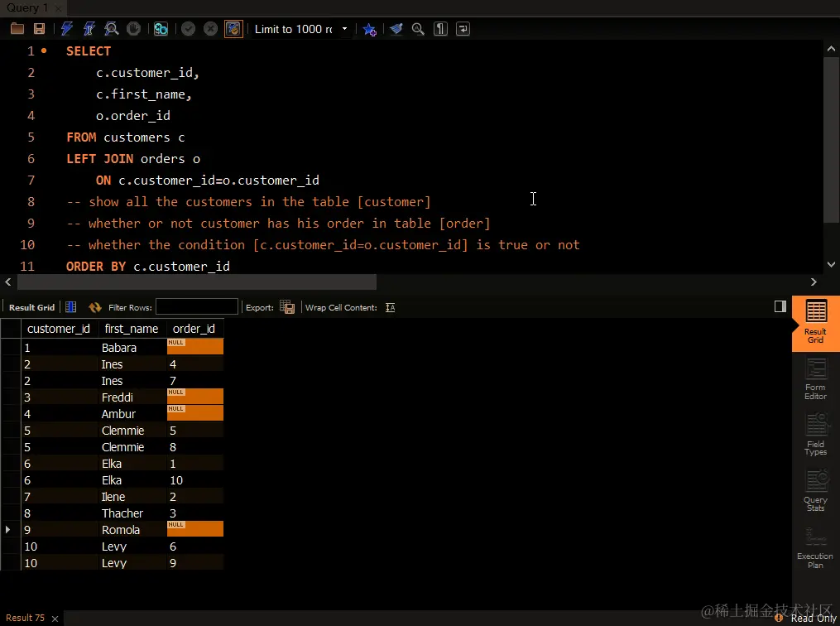Save the script with the floppy disk icon

point(39,29)
